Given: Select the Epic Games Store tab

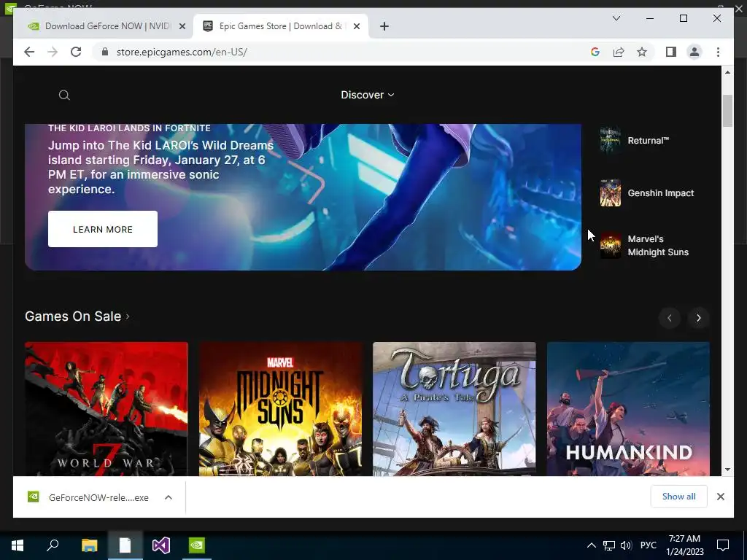Looking at the screenshot, I should click(281, 26).
